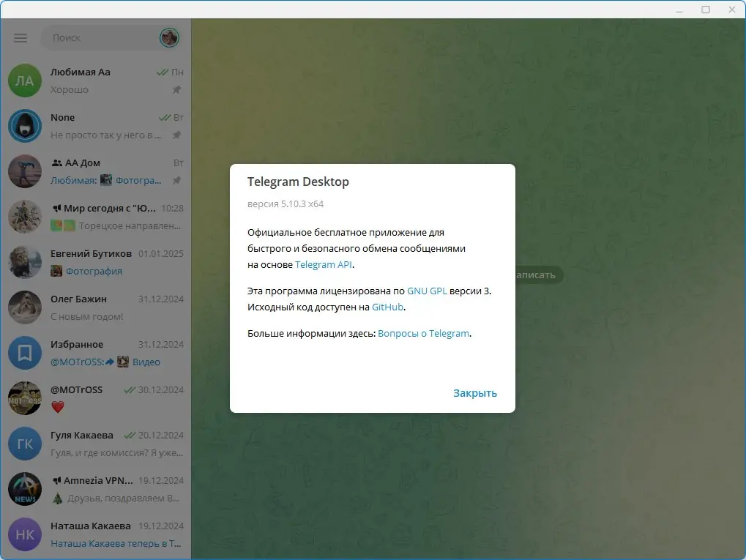Screen dimensions: 746x560
Task: Click the Торецкое направлен... message preview
Action: pyautogui.click(x=130, y=226)
